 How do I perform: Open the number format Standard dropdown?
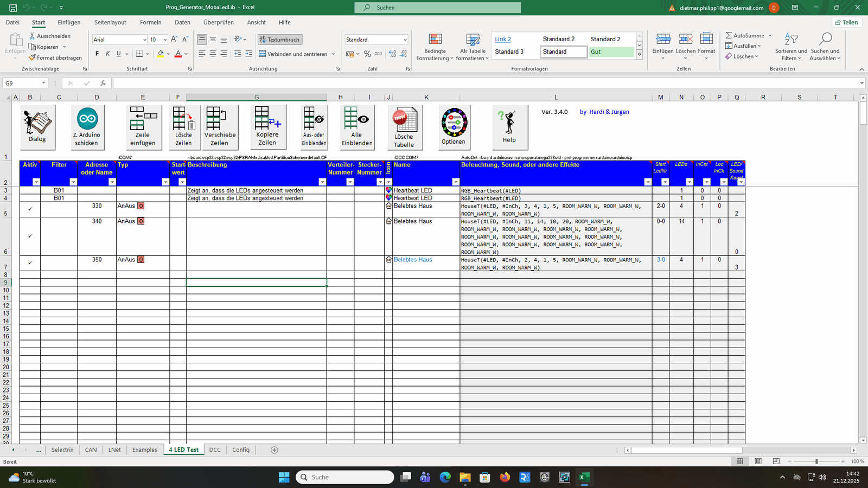coord(405,40)
